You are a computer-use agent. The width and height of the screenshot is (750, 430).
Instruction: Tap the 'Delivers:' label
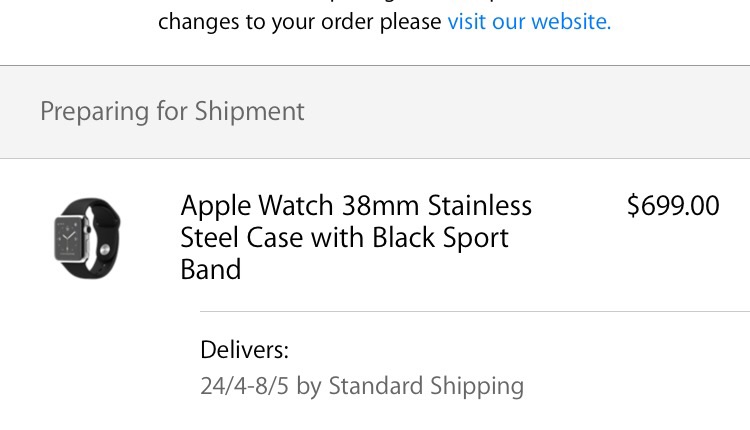pyautogui.click(x=244, y=350)
